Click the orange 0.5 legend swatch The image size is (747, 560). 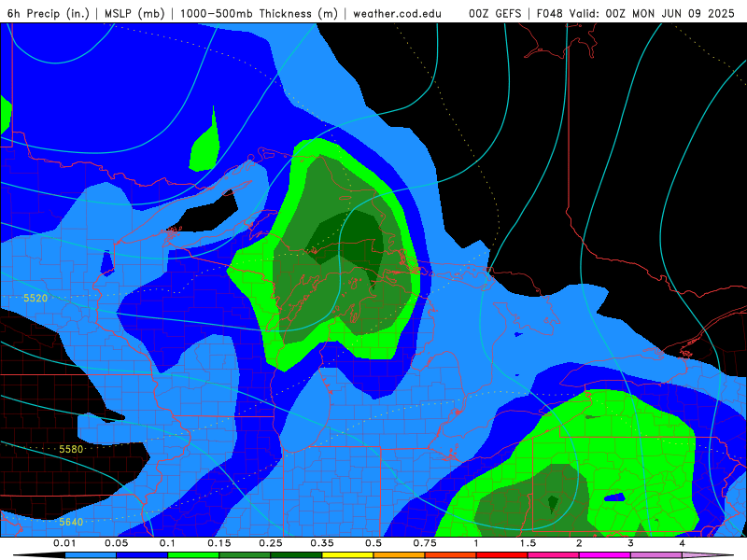click(x=400, y=555)
